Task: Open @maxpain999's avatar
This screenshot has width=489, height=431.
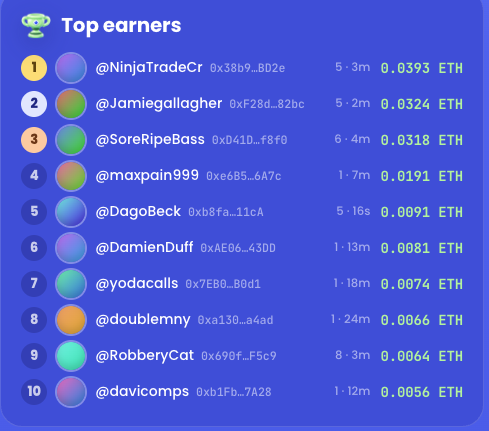Action: click(71, 176)
